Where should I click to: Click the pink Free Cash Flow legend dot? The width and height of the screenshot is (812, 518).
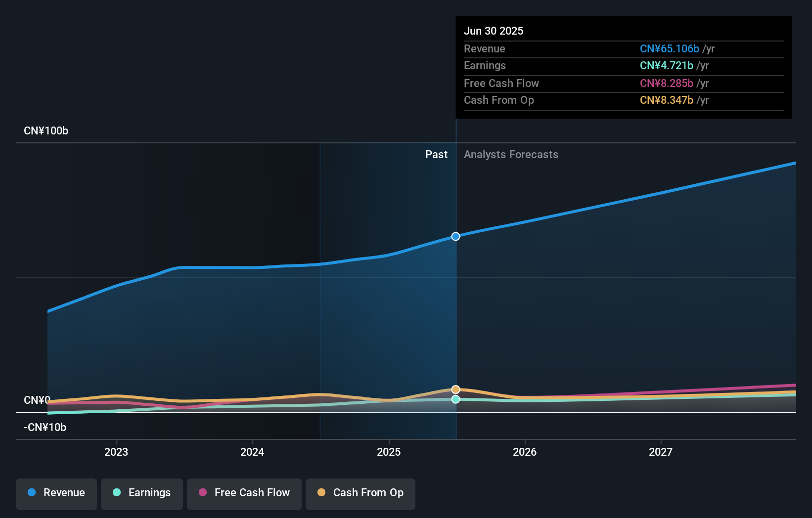202,493
